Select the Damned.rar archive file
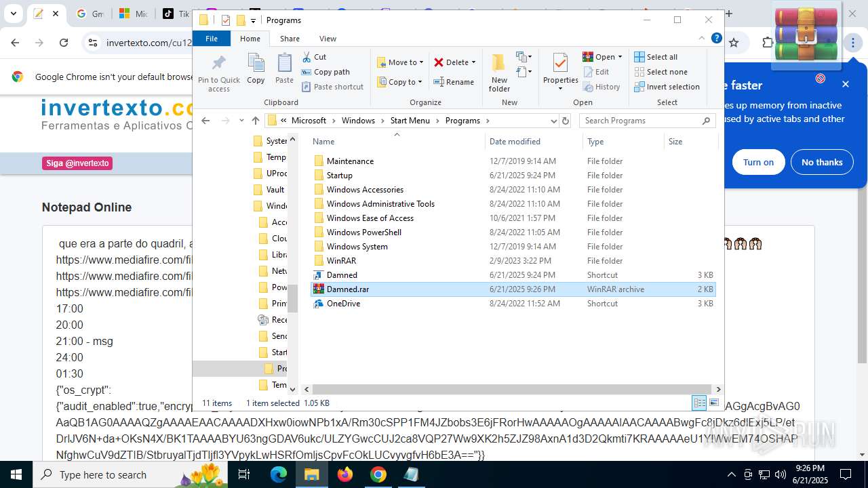Viewport: 868px width, 488px height. tap(513, 289)
